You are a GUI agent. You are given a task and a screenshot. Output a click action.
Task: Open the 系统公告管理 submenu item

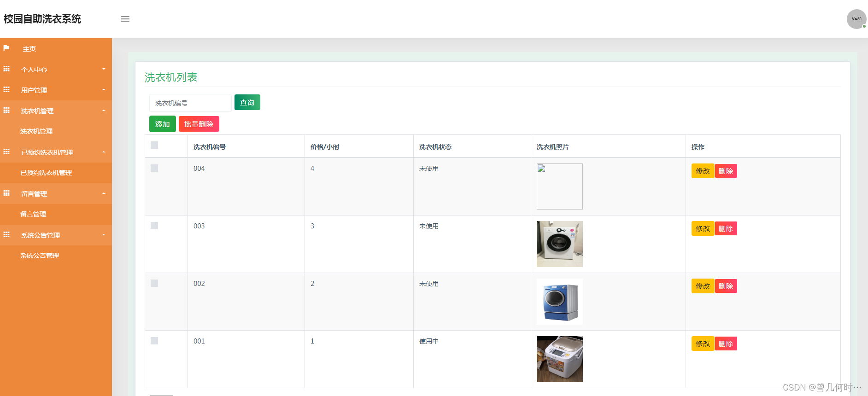[40, 256]
